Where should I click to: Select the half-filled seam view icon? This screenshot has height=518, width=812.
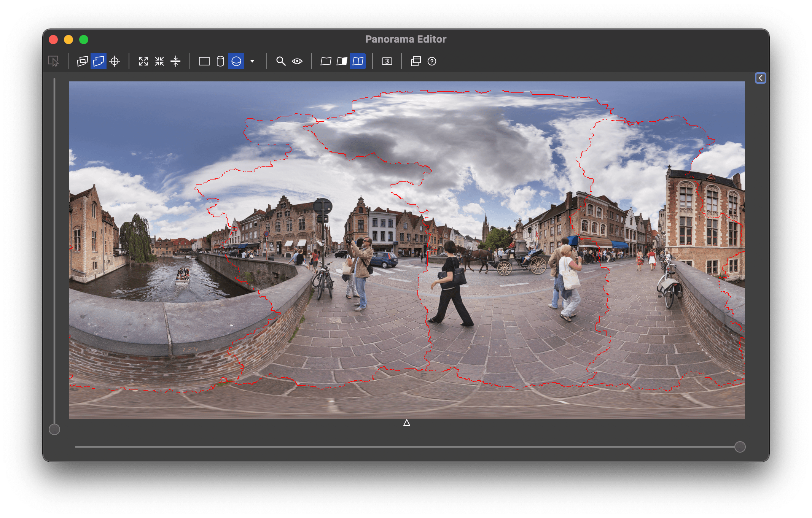pyautogui.click(x=342, y=61)
